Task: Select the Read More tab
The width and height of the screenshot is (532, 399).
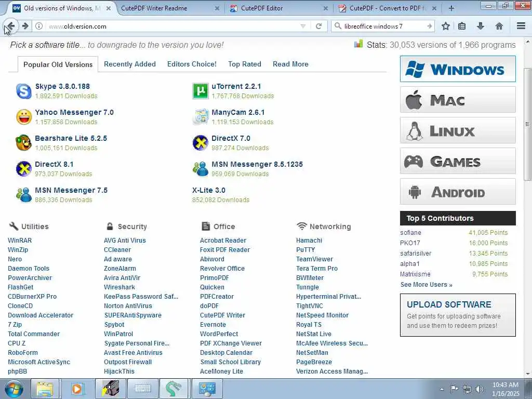Action: (290, 64)
